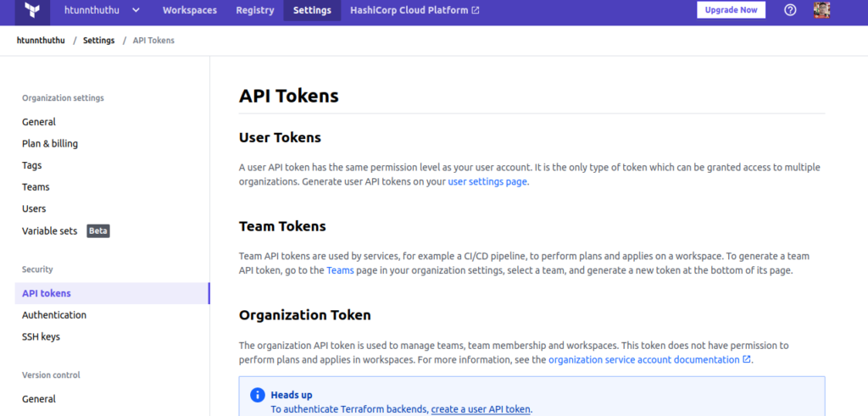This screenshot has width=868, height=416.
Task: Open the help question mark icon
Action: tap(790, 10)
